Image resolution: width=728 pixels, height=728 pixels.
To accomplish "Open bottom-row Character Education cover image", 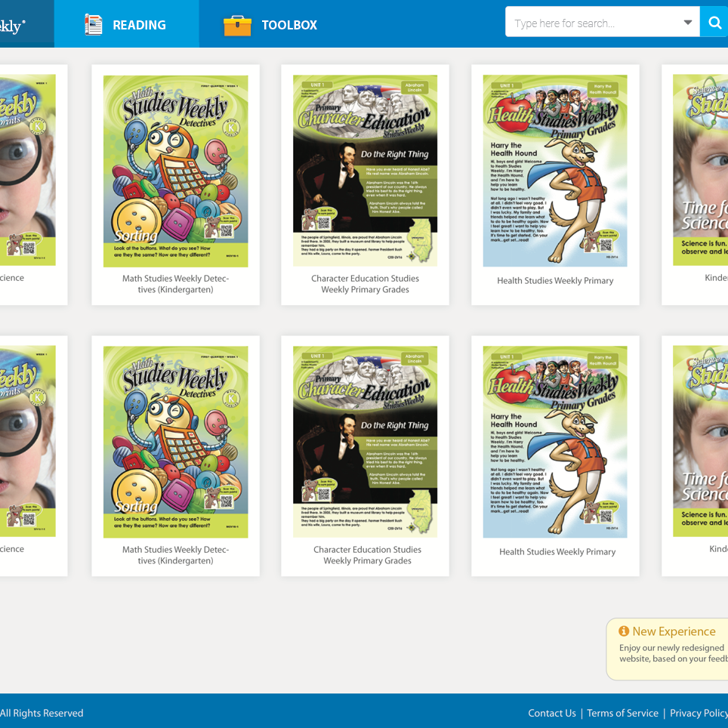I will pyautogui.click(x=365, y=442).
